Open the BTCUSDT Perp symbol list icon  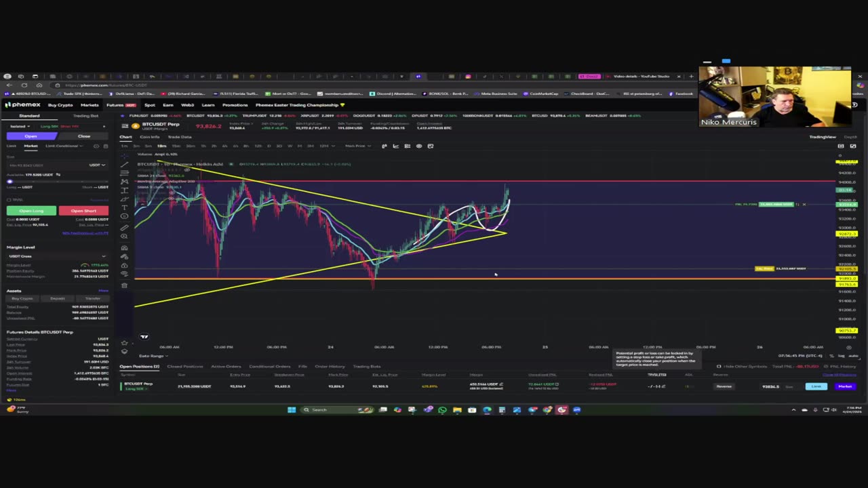click(x=125, y=125)
